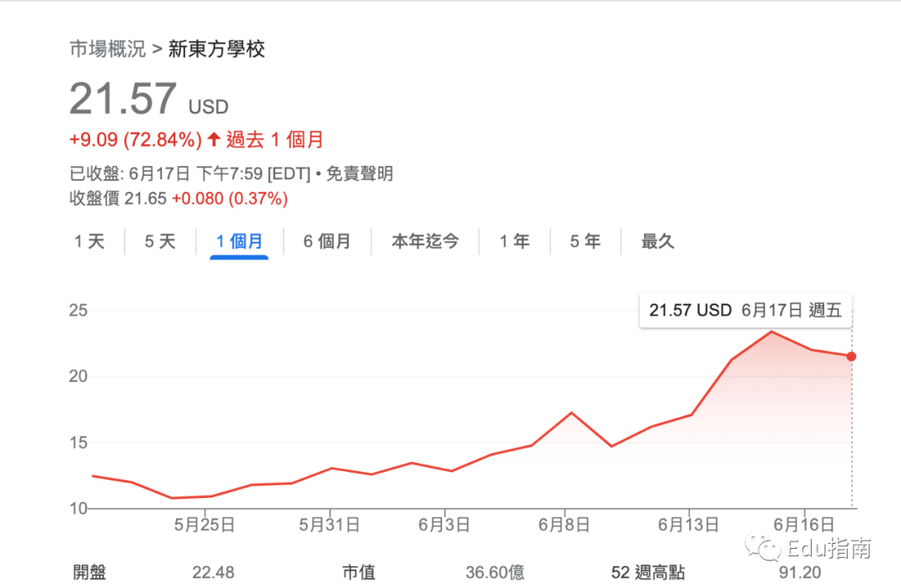Select the 1 個月 tab
This screenshot has height=588, width=901.
click(x=239, y=241)
